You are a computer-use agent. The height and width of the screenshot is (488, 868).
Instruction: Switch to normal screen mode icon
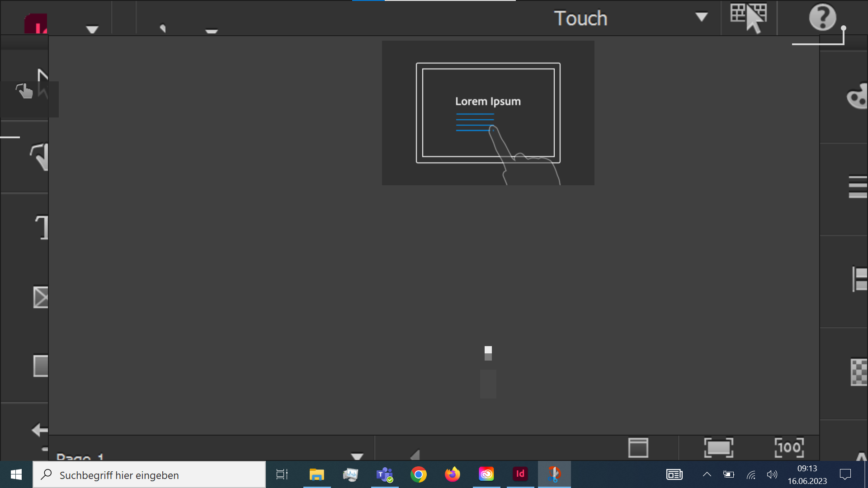tap(638, 448)
